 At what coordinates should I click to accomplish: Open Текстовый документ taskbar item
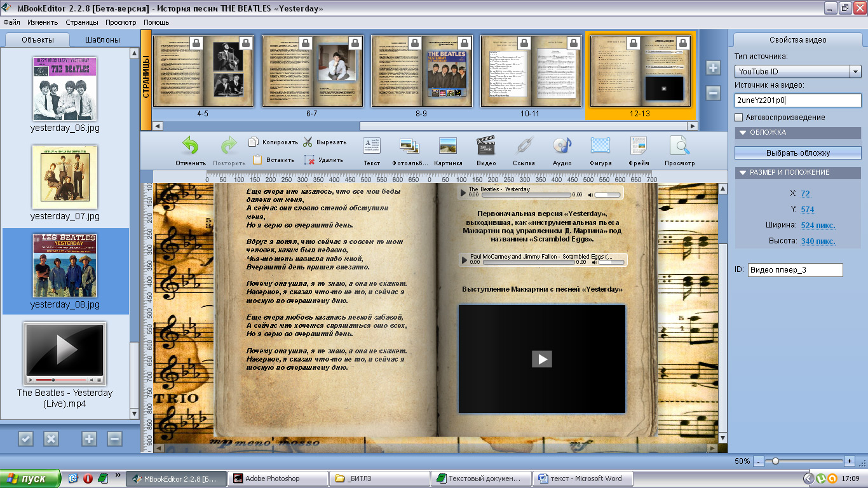tap(482, 478)
